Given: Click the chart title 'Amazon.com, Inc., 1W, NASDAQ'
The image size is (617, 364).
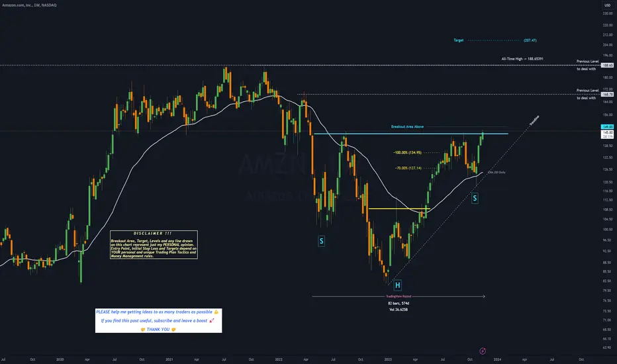Looking at the screenshot, I should pyautogui.click(x=29, y=5).
